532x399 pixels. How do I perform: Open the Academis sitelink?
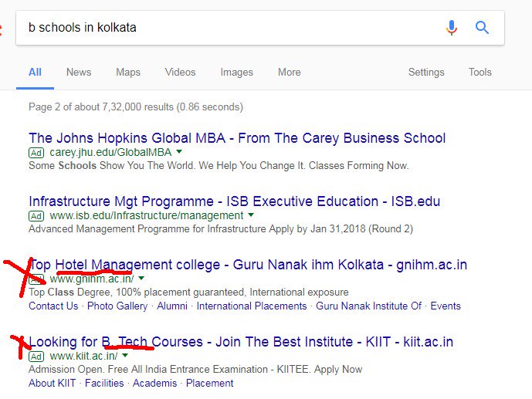point(154,383)
